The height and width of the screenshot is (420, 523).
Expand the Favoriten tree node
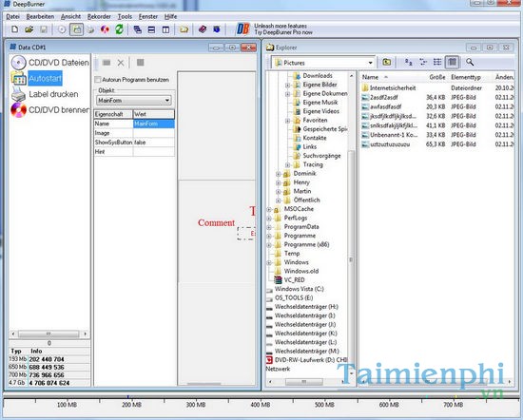(287, 121)
